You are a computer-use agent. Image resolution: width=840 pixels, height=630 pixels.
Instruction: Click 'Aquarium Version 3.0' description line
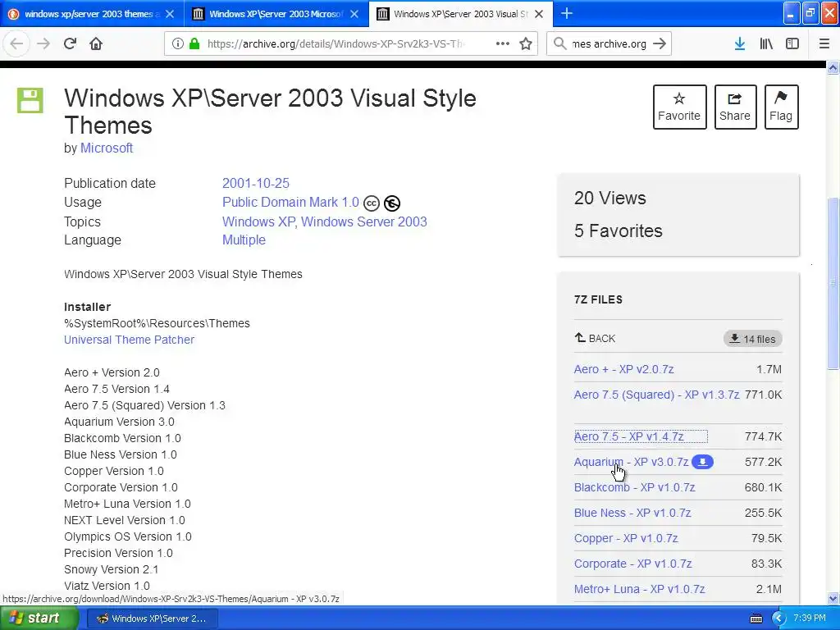pyautogui.click(x=119, y=422)
